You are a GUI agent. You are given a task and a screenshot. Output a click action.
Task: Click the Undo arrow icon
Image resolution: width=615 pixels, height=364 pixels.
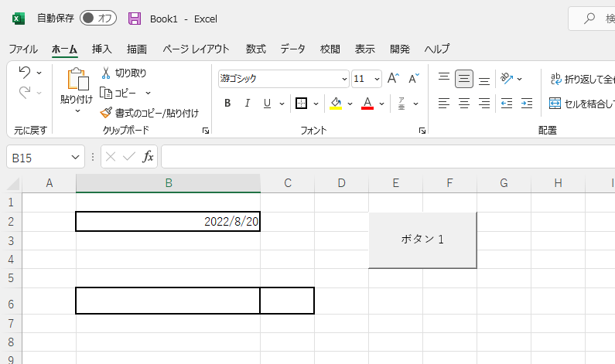click(24, 73)
